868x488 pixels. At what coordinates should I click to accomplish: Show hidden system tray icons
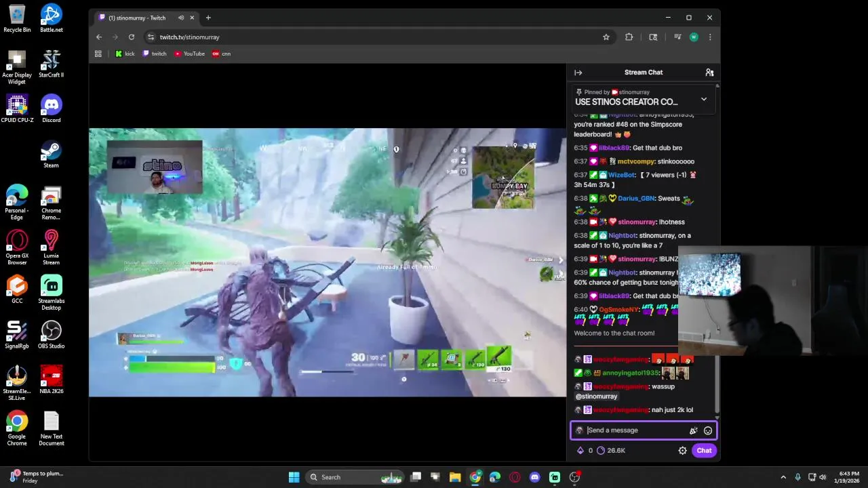point(783,477)
